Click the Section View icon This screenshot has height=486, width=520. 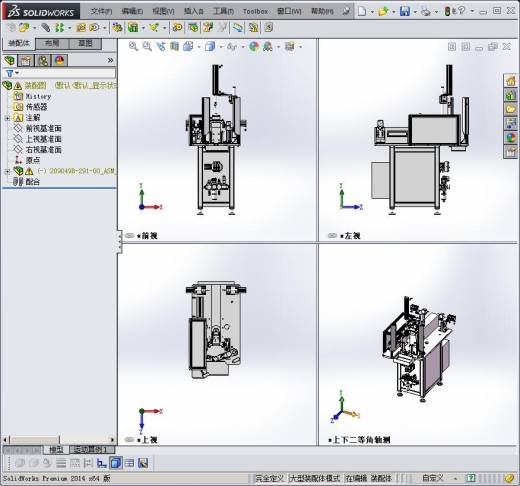click(174, 46)
